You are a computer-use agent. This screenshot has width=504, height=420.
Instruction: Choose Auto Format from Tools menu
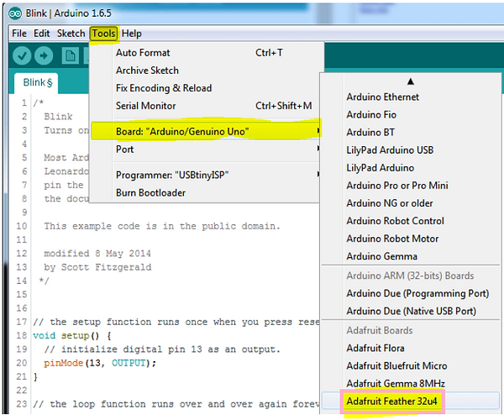(206, 53)
